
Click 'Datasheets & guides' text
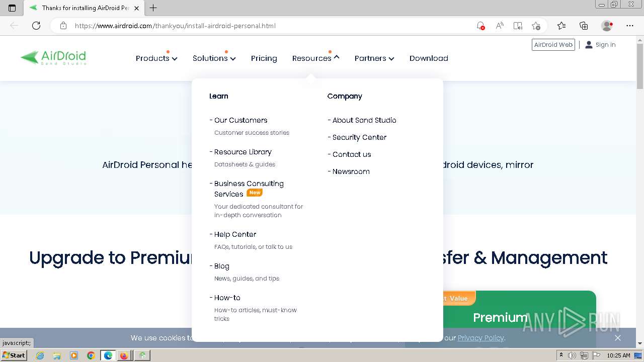[x=245, y=164]
